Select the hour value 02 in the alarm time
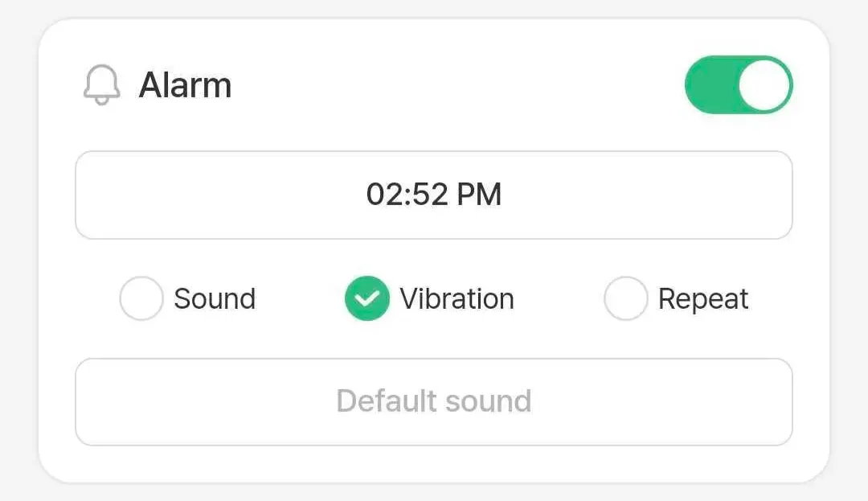The height and width of the screenshot is (501, 868). tap(382, 195)
